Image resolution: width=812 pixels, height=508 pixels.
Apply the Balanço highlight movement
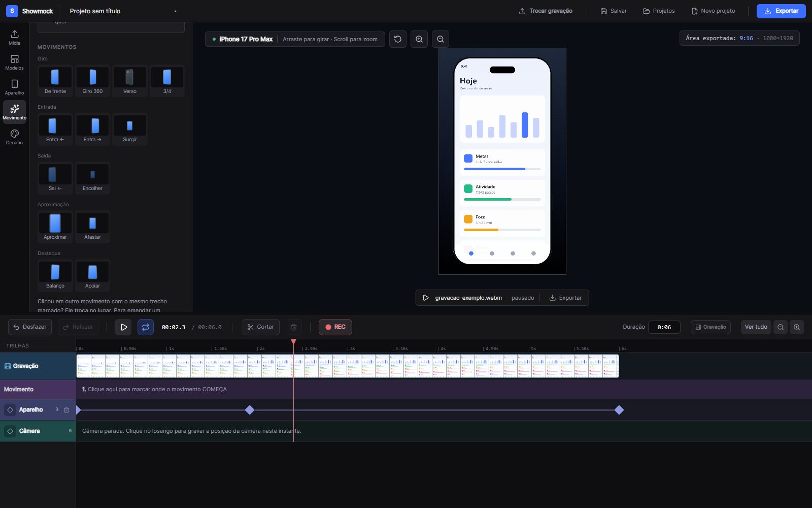55,275
